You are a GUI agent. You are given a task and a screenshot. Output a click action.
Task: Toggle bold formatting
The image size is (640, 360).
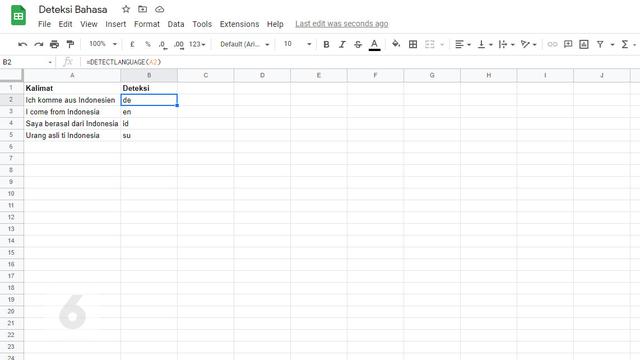pos(326,44)
